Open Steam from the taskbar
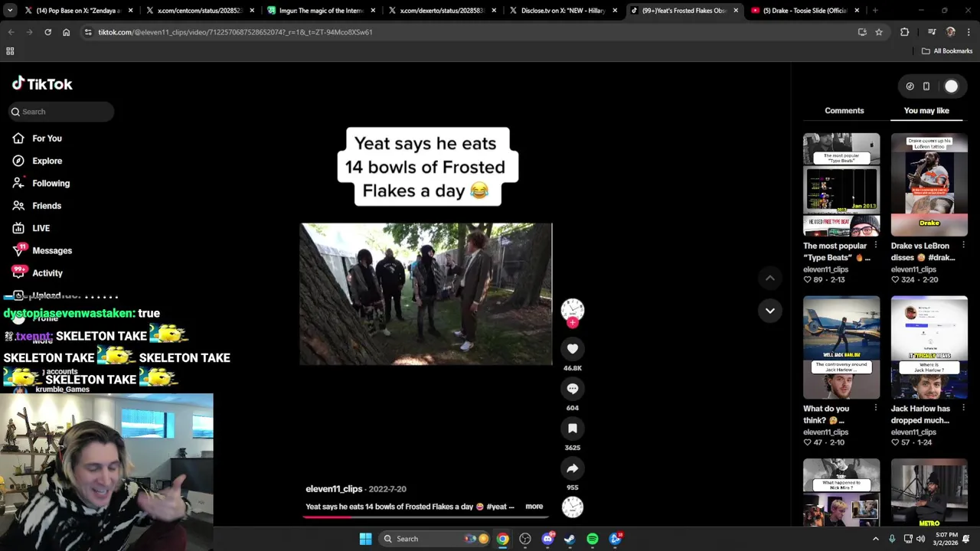Viewport: 980px width, 551px height. tap(570, 539)
